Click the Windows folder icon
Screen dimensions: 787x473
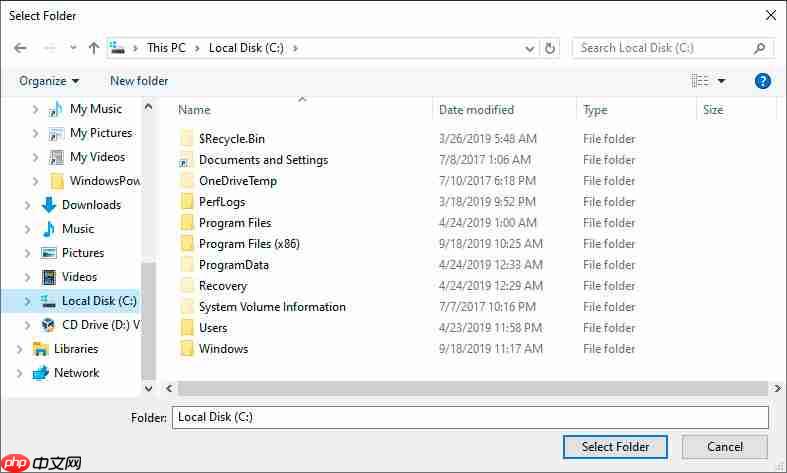point(187,349)
